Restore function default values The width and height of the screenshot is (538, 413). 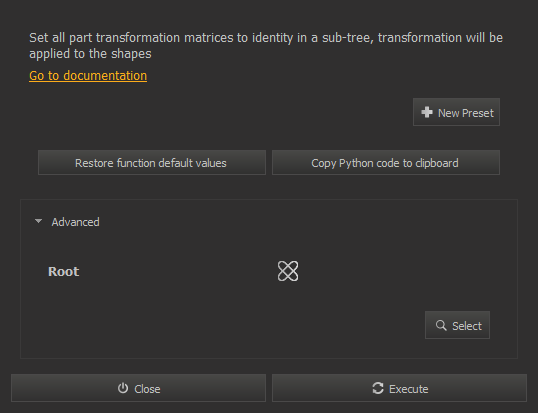(152, 163)
